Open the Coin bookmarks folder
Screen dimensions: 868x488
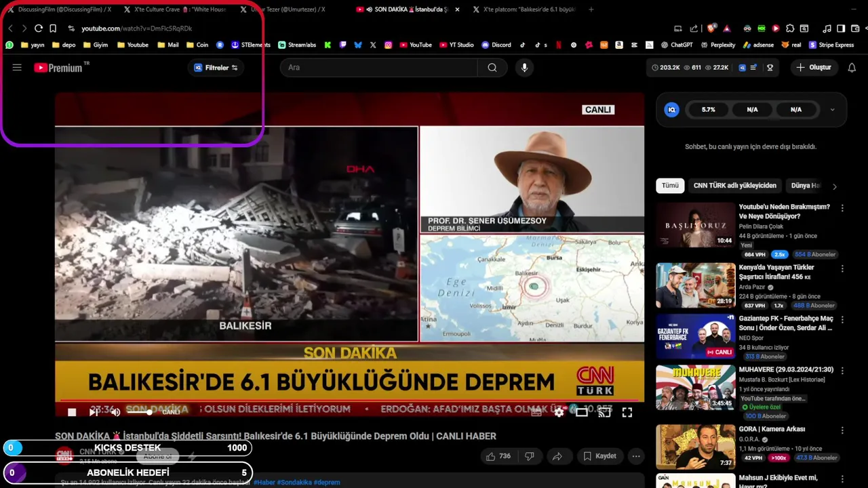[197, 45]
